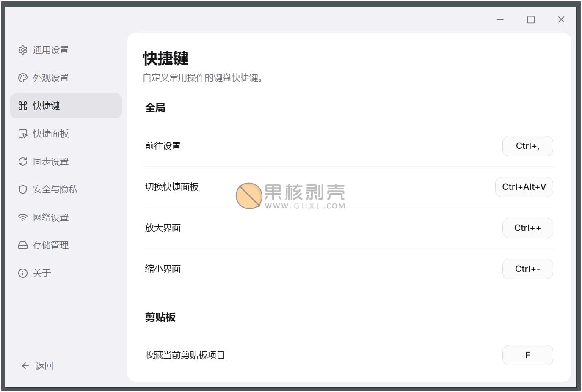Click the 全局 section heading
This screenshot has width=582, height=392.
pyautogui.click(x=155, y=108)
